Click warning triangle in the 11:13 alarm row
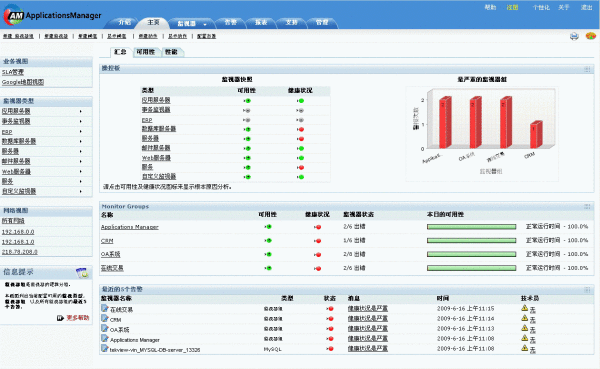Image resolution: width=600 pixels, height=369 pixels. [525, 328]
